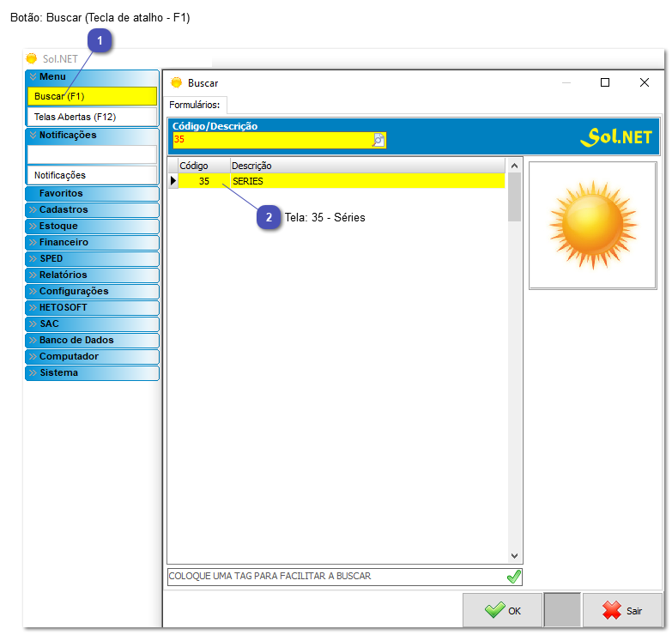Click the search magnifier icon in Código/Descrição field

click(378, 140)
